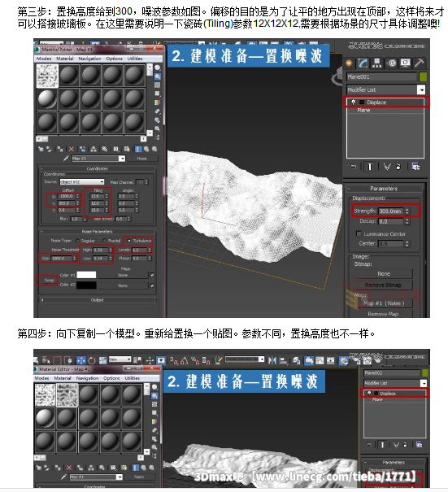The width and height of the screenshot is (448, 492).
Task: Select Turbulence noise type radio button
Action: pyautogui.click(x=128, y=241)
